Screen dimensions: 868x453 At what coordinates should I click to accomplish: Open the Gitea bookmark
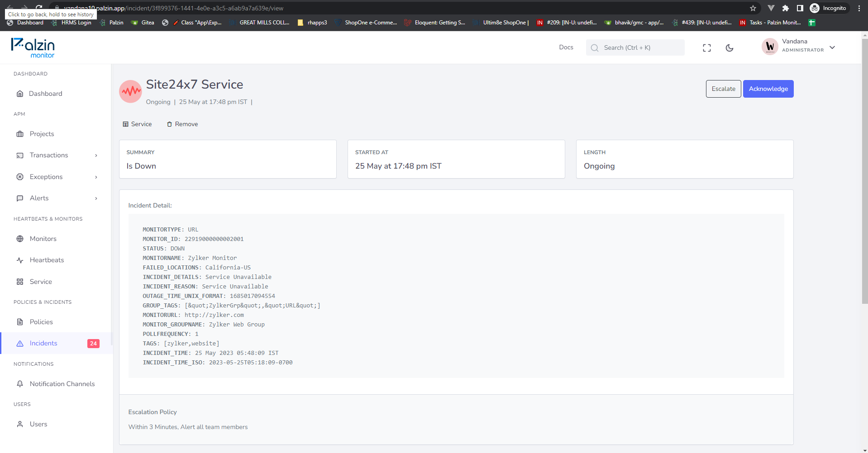[143, 23]
